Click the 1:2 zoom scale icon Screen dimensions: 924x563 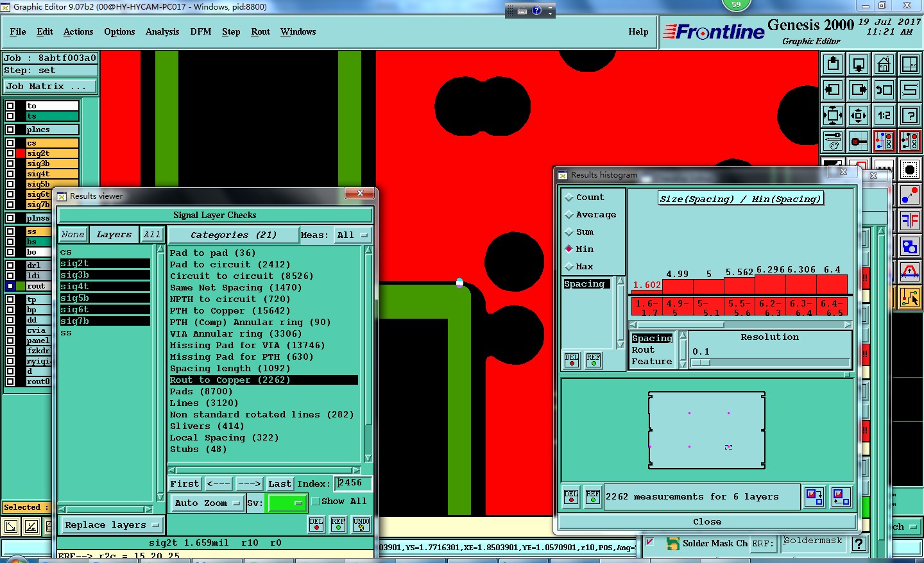[884, 115]
